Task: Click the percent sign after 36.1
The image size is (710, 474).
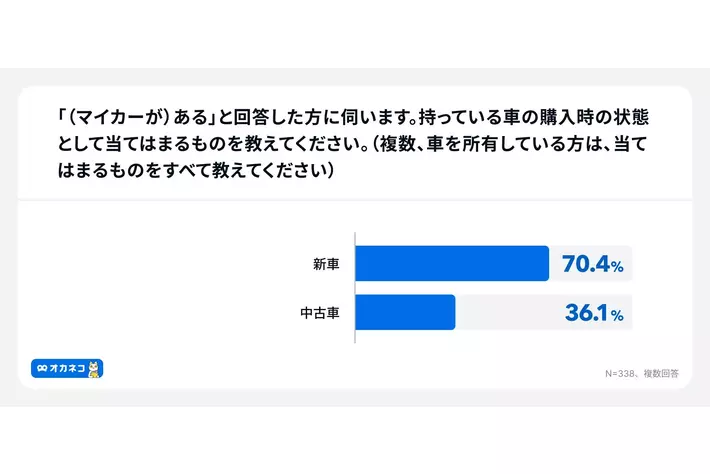Action: [618, 317]
